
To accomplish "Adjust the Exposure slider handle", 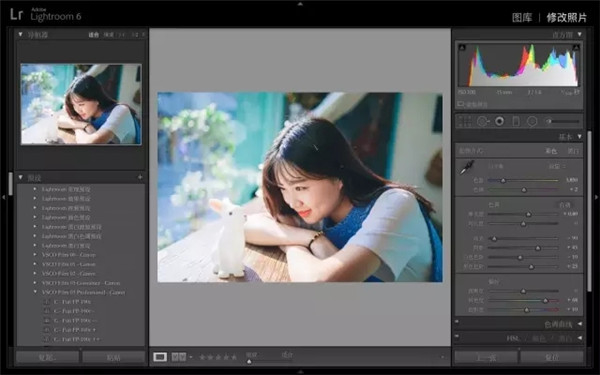I will click(528, 214).
